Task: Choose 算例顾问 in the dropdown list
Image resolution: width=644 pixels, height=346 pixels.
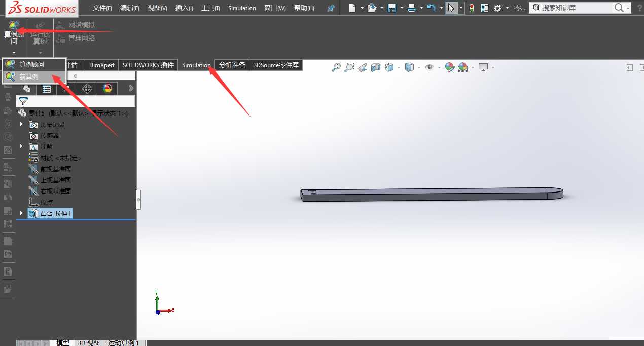Action: [x=33, y=65]
